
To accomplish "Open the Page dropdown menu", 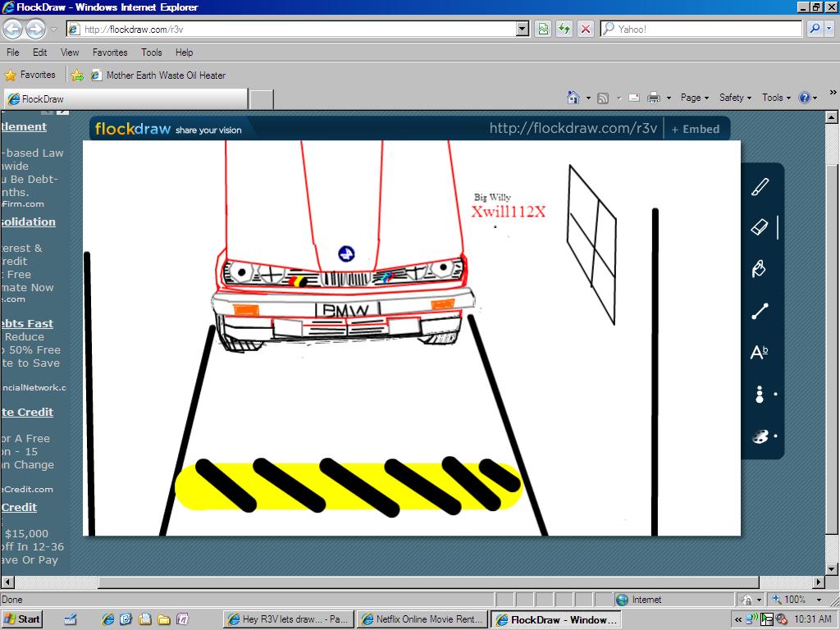I will tap(695, 98).
